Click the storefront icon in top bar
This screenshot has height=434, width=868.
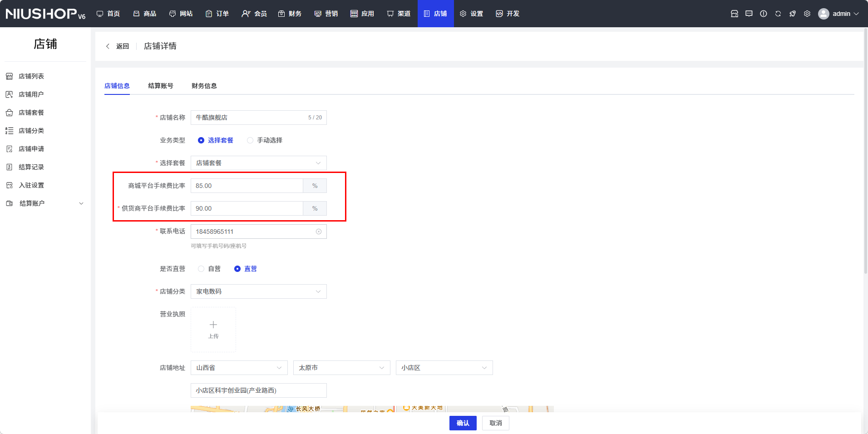click(734, 14)
